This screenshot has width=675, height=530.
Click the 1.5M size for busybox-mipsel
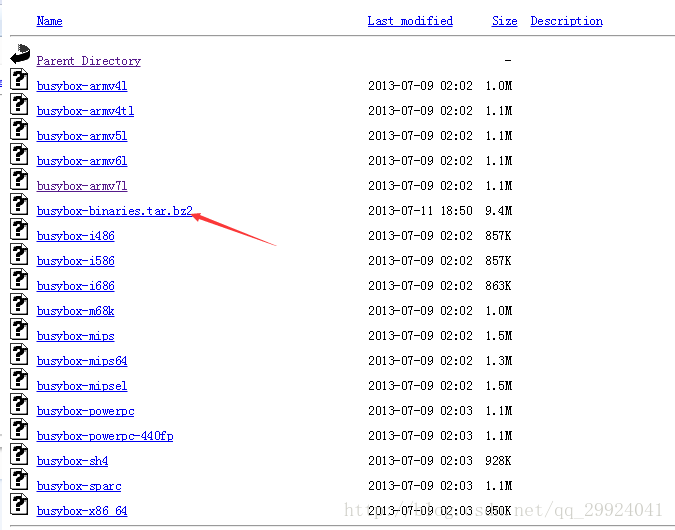499,385
